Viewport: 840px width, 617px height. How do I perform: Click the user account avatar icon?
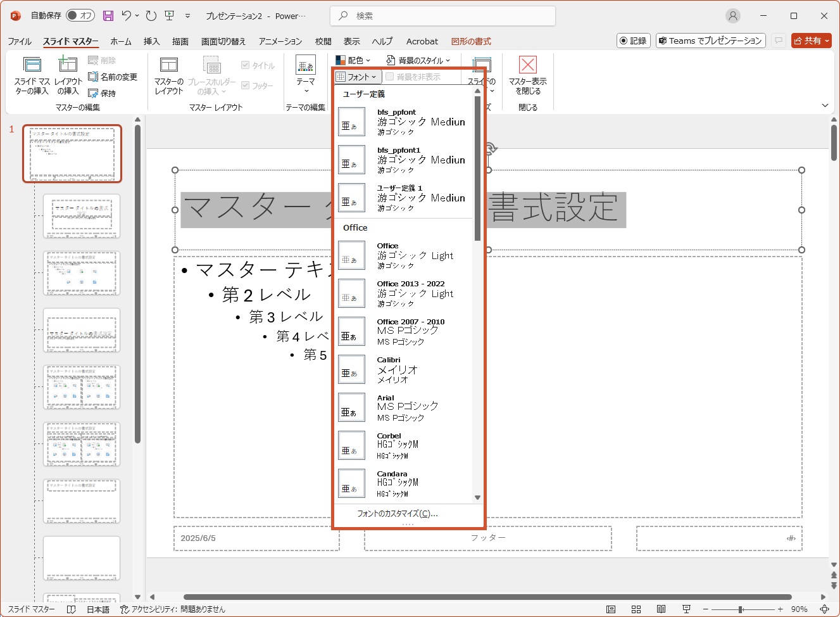pos(733,16)
